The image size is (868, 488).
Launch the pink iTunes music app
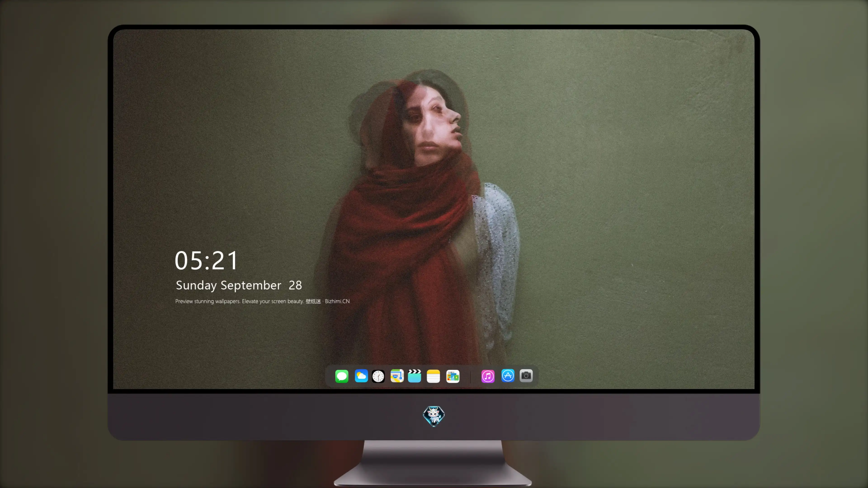click(488, 376)
